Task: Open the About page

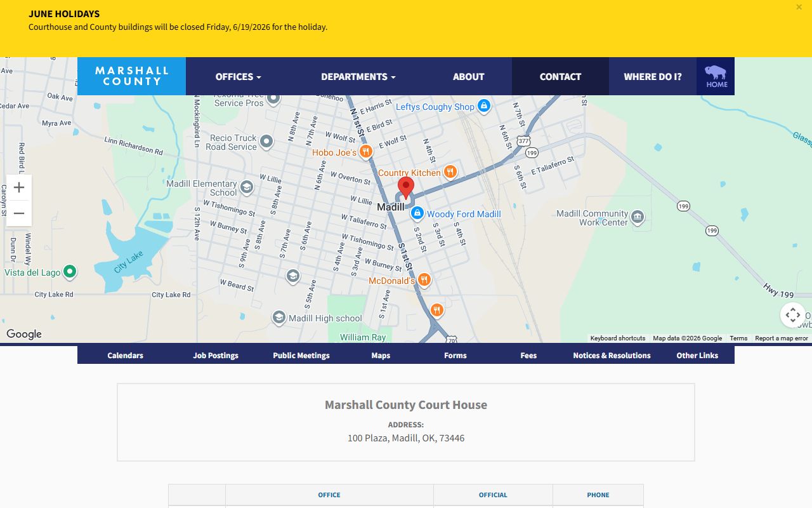Action: (x=469, y=77)
